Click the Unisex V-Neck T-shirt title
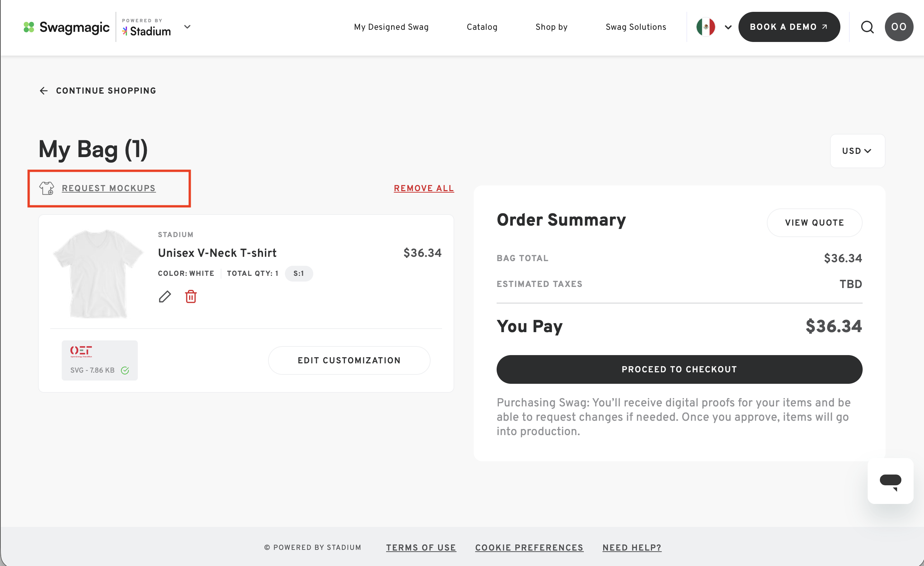 coord(217,253)
